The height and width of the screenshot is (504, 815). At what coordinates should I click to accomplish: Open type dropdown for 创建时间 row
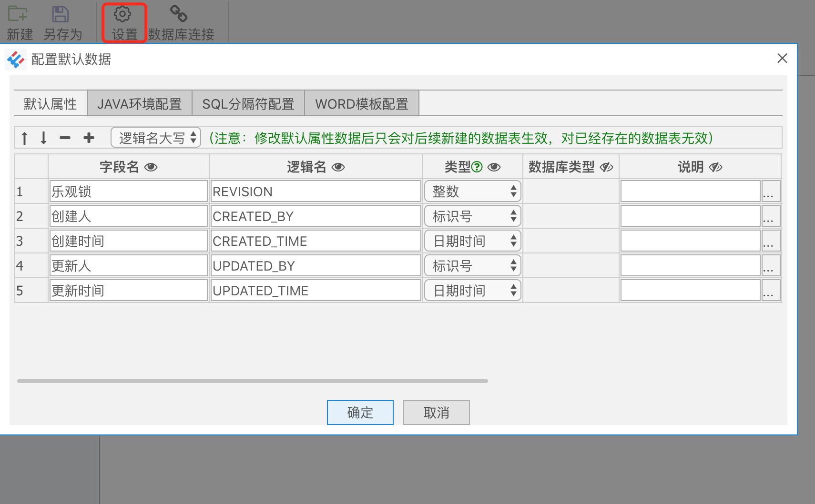[x=473, y=241]
